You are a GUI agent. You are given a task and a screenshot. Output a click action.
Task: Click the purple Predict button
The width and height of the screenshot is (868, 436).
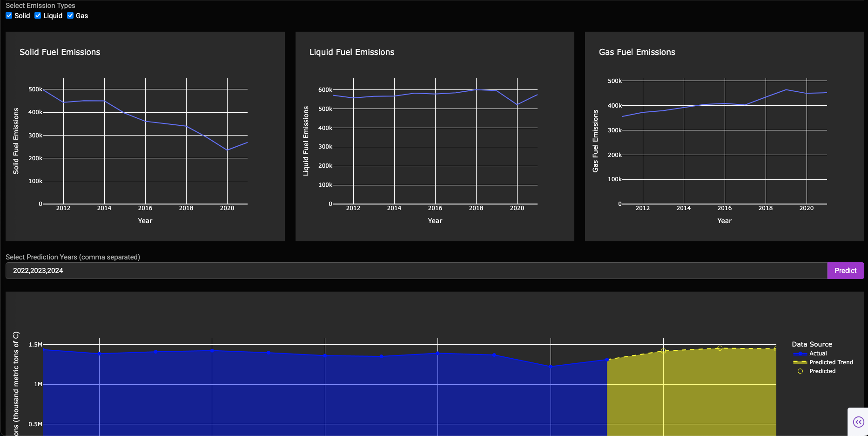tap(845, 271)
